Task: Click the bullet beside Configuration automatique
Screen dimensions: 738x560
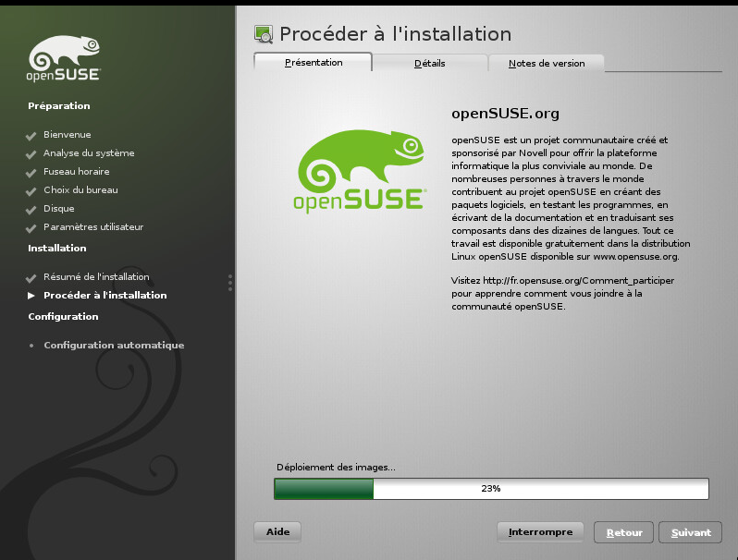Action: coord(31,345)
